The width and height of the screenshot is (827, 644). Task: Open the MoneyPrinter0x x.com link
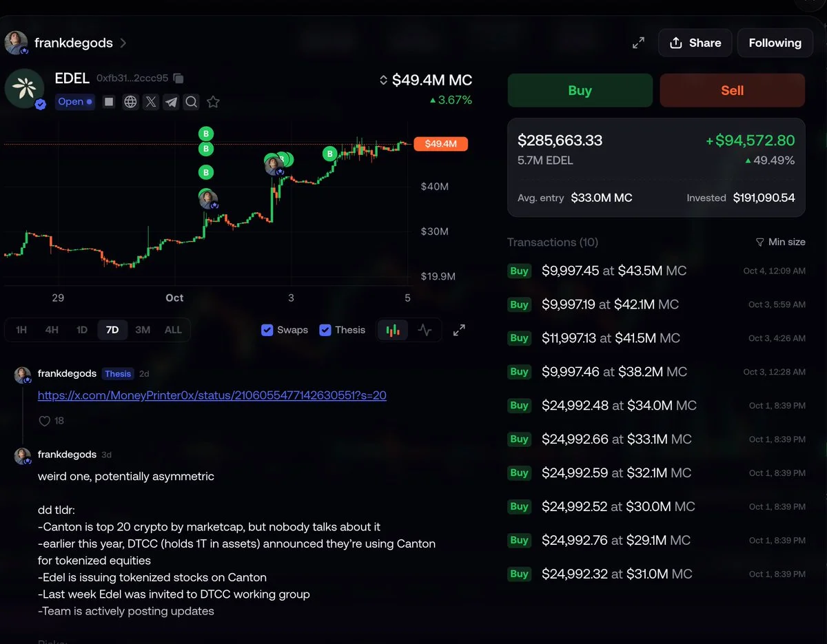[x=212, y=395]
